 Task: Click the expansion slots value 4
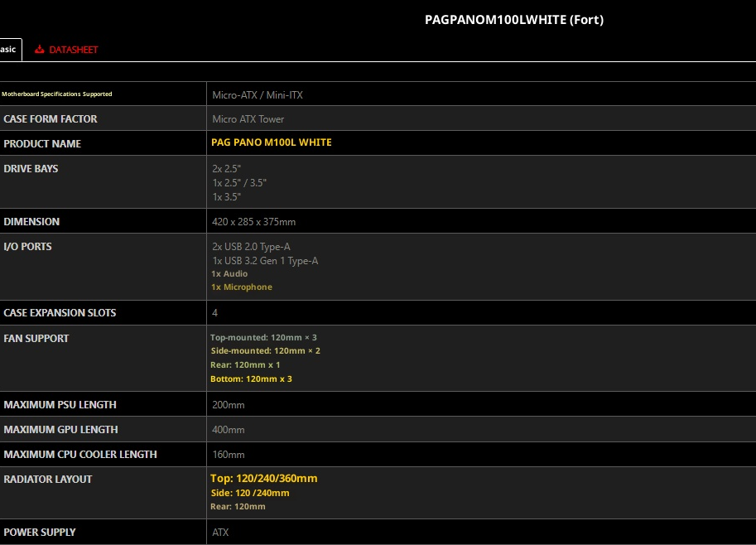coord(215,313)
